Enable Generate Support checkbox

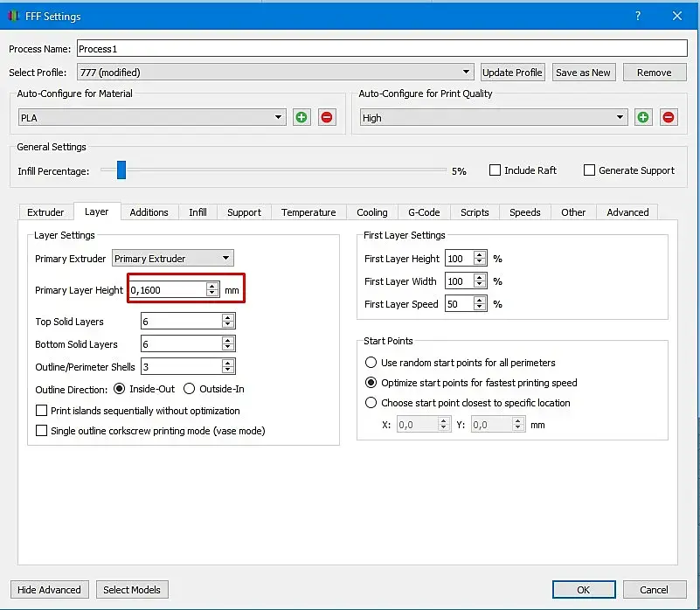[589, 170]
